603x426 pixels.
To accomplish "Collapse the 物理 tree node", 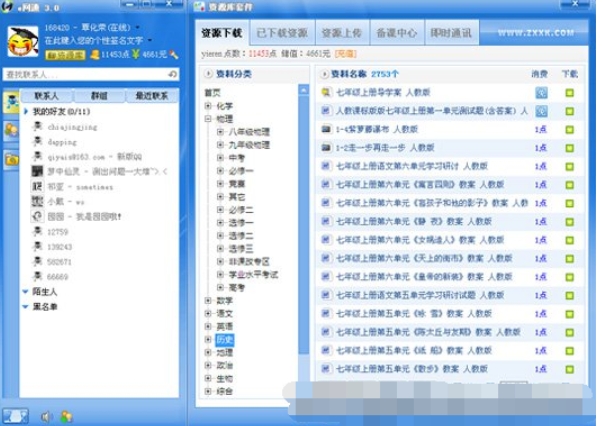I will click(x=208, y=119).
